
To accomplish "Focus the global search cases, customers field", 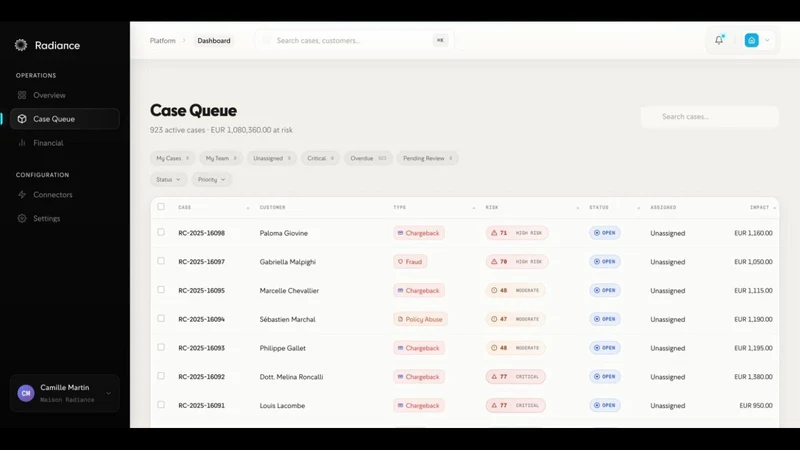I will coord(354,40).
